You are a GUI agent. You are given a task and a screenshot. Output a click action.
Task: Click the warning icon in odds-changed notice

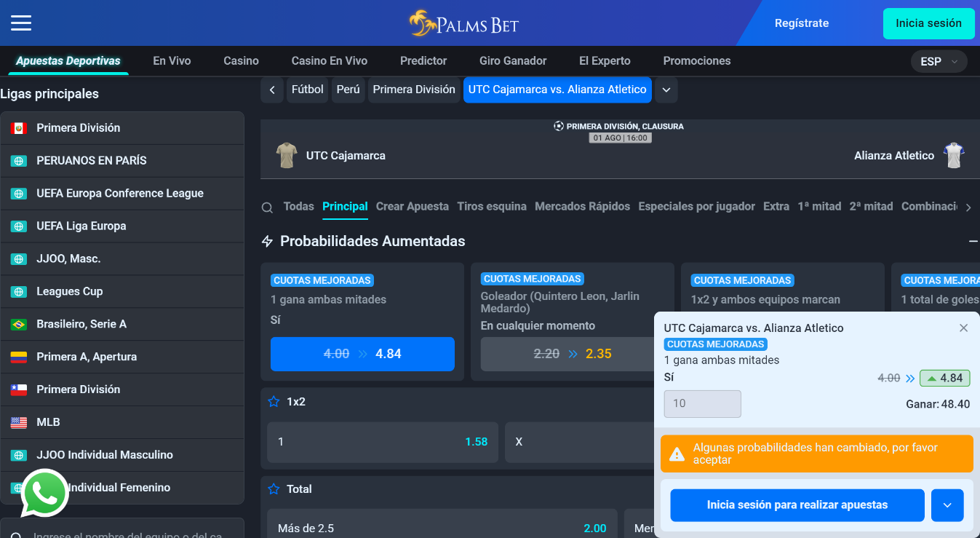tap(677, 454)
